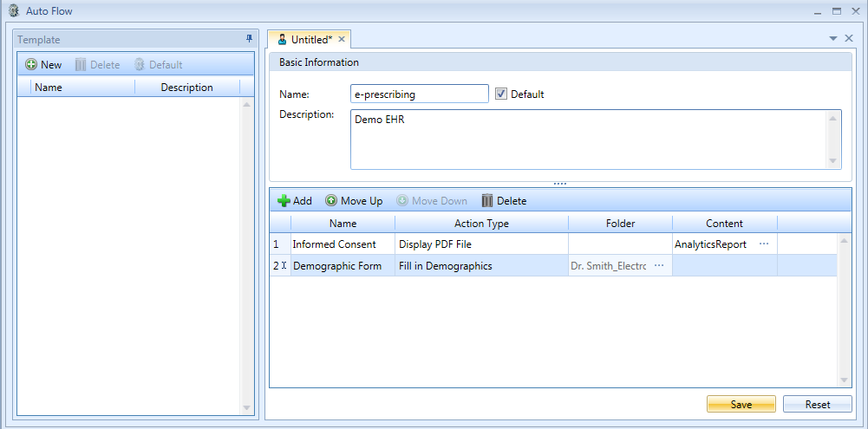Close the Untitled tab with X icon
Viewport: 868px width, 429px height.
[342, 39]
